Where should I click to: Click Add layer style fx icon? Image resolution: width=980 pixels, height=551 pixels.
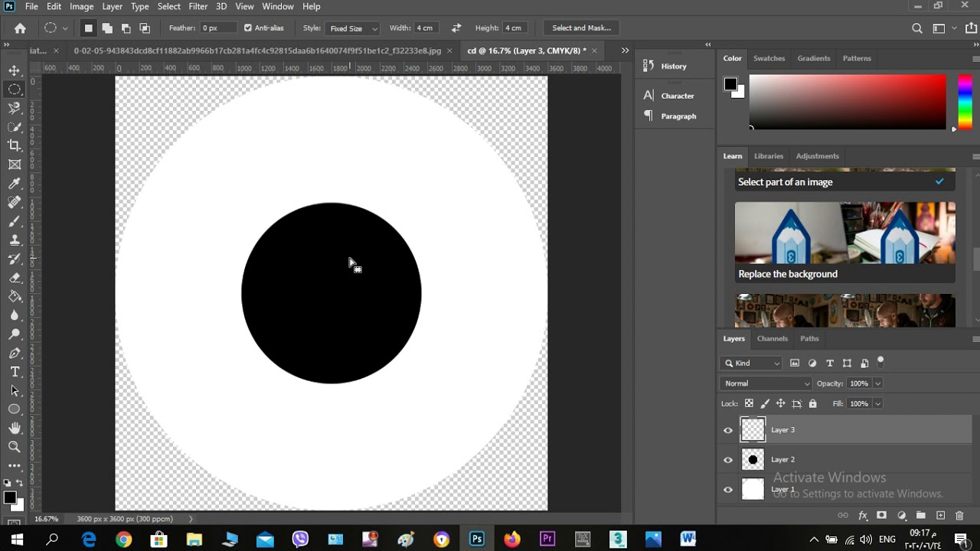tap(863, 516)
